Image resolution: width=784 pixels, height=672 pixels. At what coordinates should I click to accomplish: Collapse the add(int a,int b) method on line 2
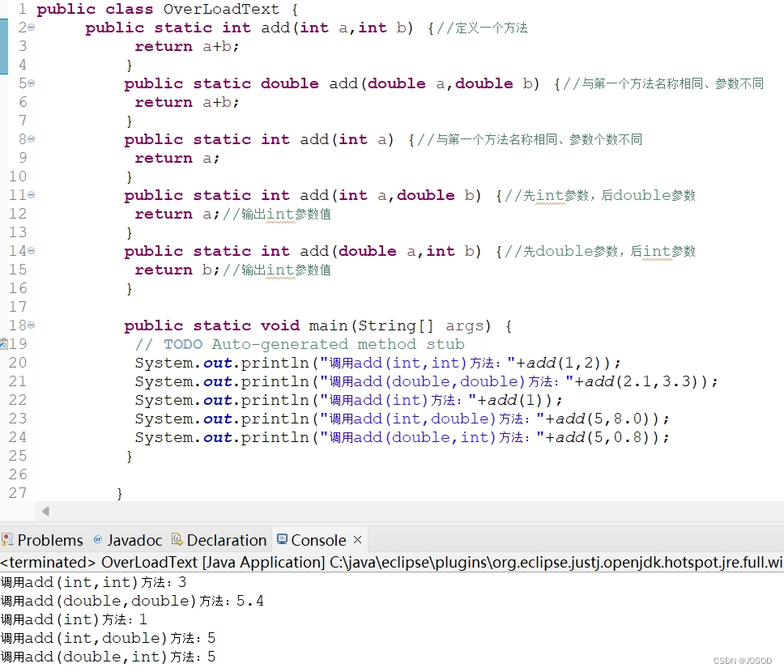click(x=32, y=28)
